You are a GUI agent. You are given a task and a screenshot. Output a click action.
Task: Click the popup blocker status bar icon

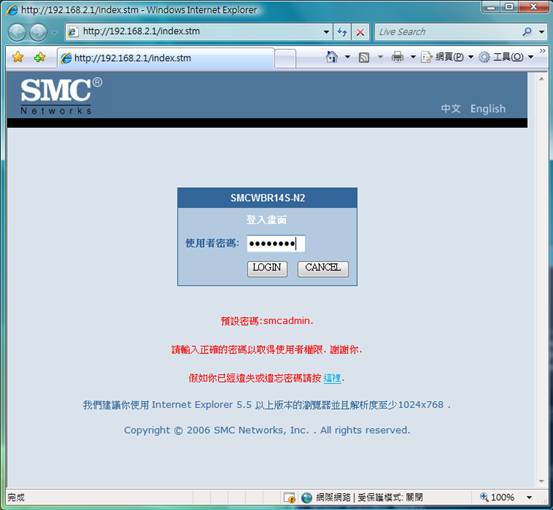click(x=289, y=498)
